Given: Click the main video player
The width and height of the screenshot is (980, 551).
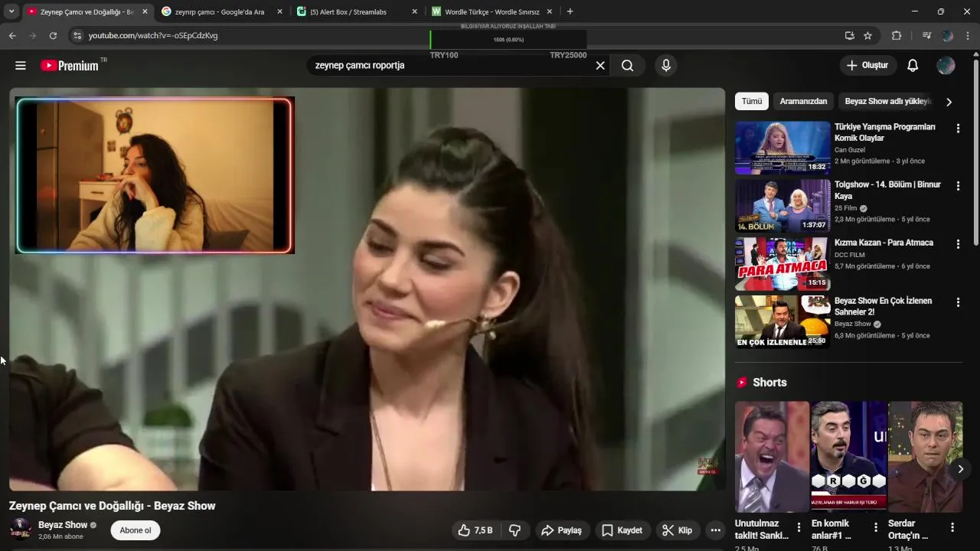Looking at the screenshot, I should coord(367,289).
